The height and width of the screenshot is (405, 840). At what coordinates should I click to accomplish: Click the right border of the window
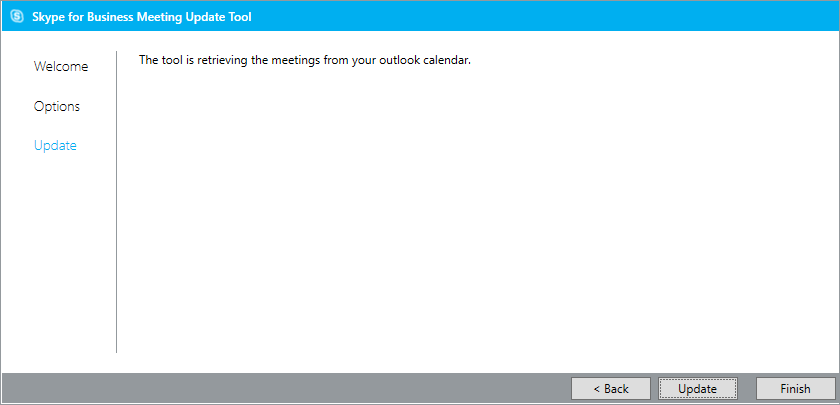tap(838, 200)
